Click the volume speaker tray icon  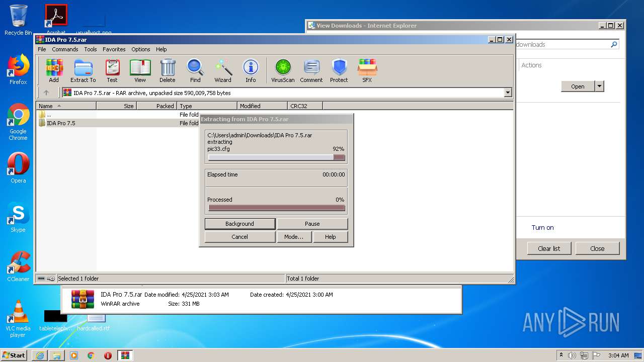point(572,355)
